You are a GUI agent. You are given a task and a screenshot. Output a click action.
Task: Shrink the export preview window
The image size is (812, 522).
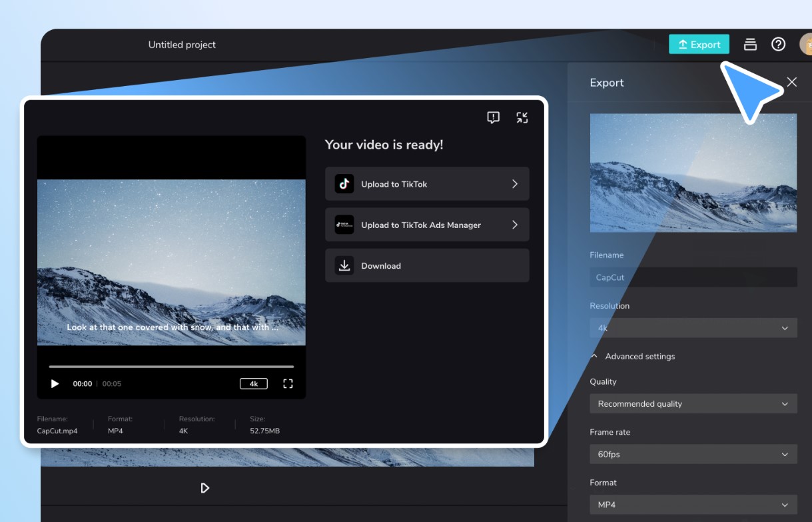[522, 117]
